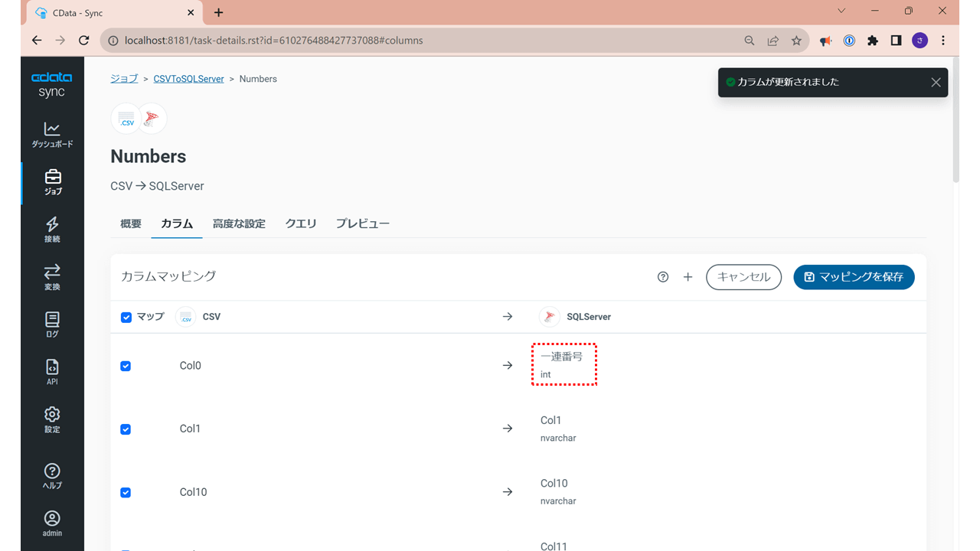Add a new column mapping with plus icon
980x551 pixels.
pyautogui.click(x=688, y=277)
